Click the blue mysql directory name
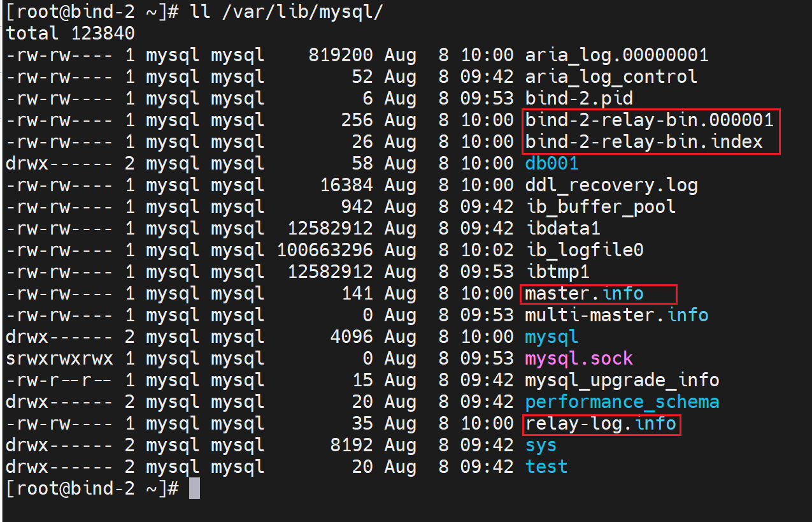 click(x=552, y=337)
